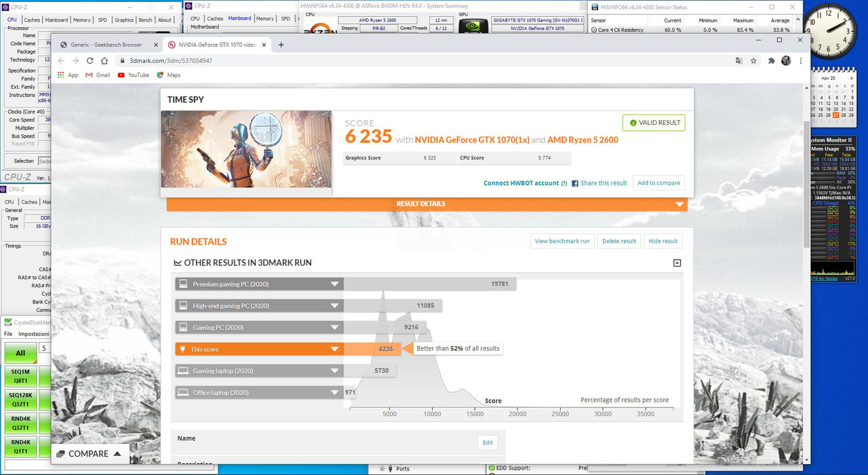Viewport: 868px width, 475px height.
Task: Click the CPU-Z title bar icon
Action: (5, 7)
